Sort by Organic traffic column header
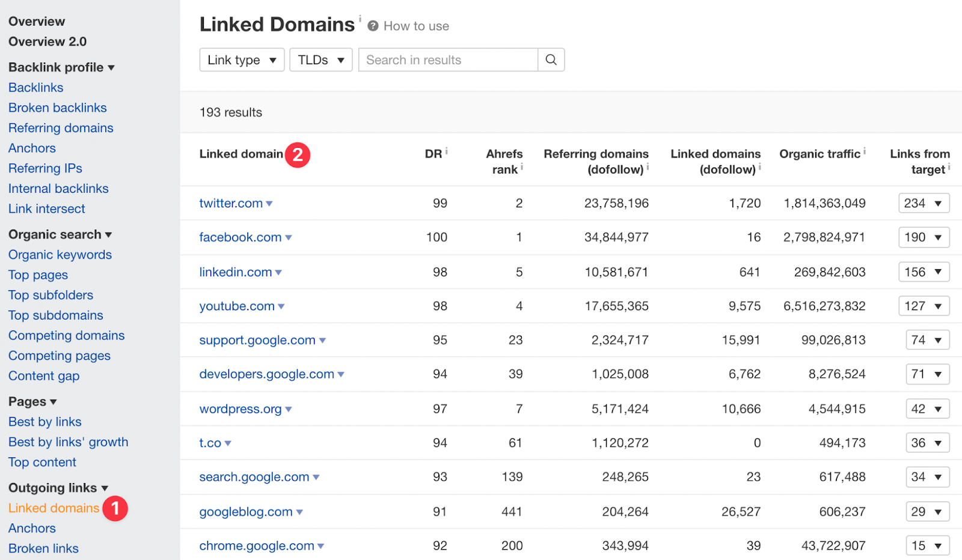 [820, 154]
